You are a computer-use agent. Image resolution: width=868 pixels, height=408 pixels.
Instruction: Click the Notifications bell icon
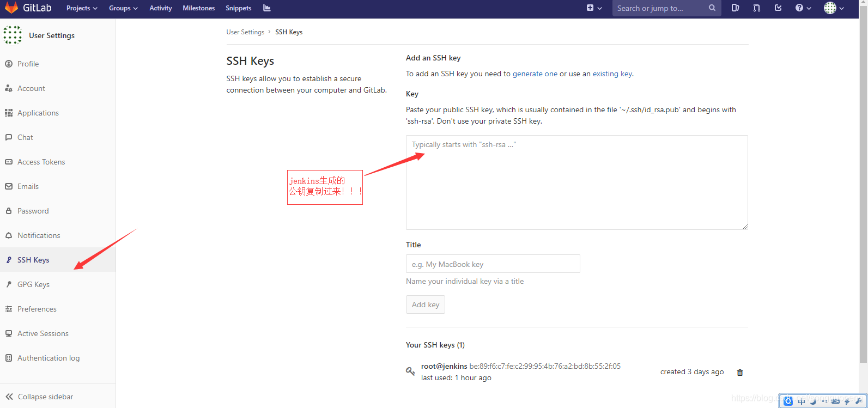point(9,235)
